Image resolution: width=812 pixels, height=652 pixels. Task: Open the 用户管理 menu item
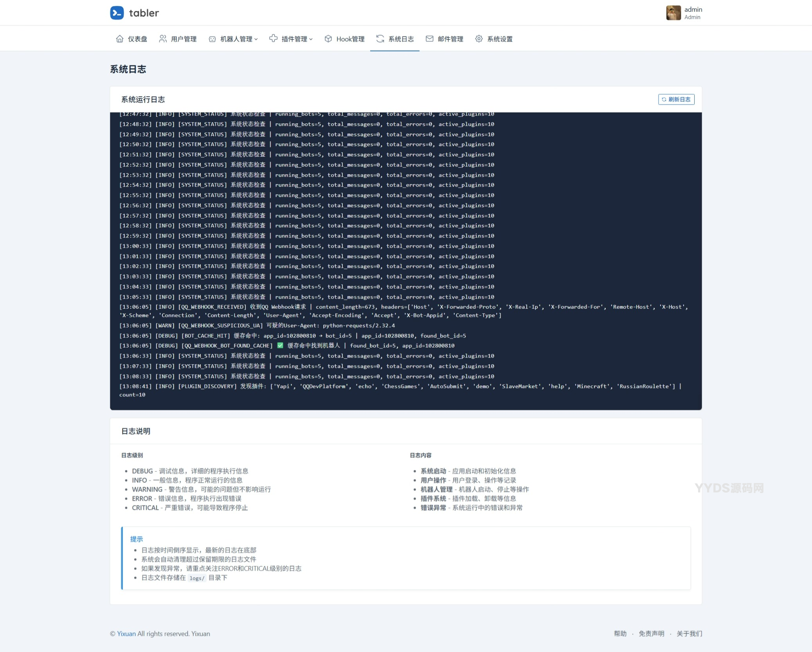pos(184,39)
